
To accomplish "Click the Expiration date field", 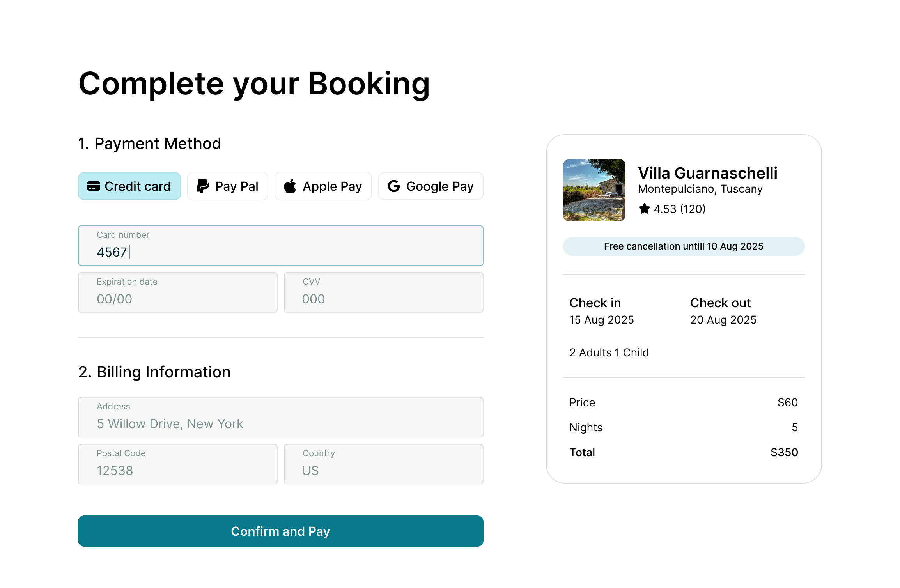I will pos(178,293).
